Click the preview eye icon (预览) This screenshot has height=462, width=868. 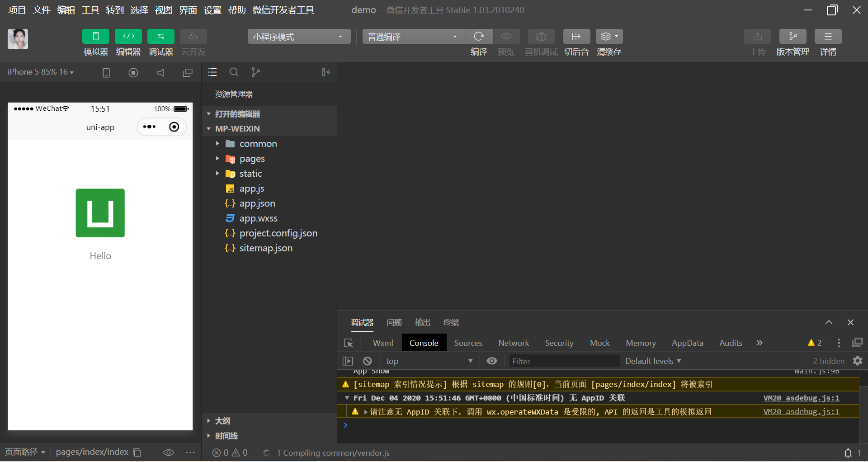(x=506, y=37)
